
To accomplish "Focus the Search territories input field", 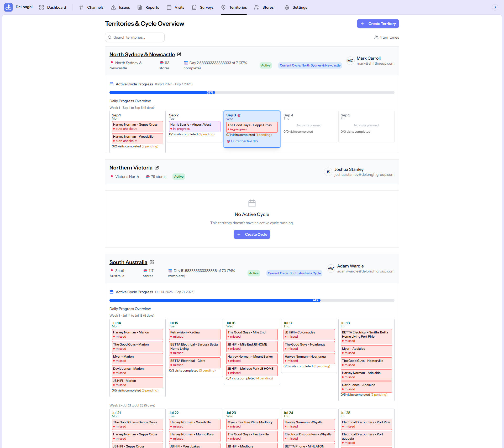I will click(x=135, y=37).
